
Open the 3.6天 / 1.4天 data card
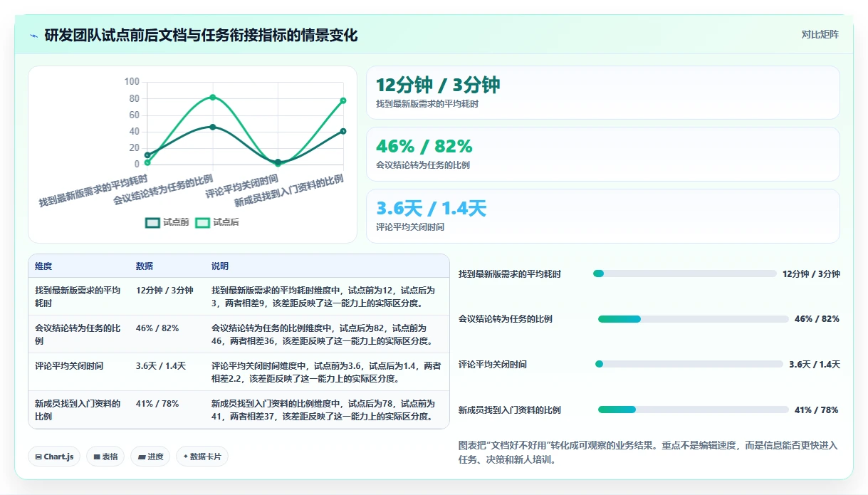coord(603,216)
